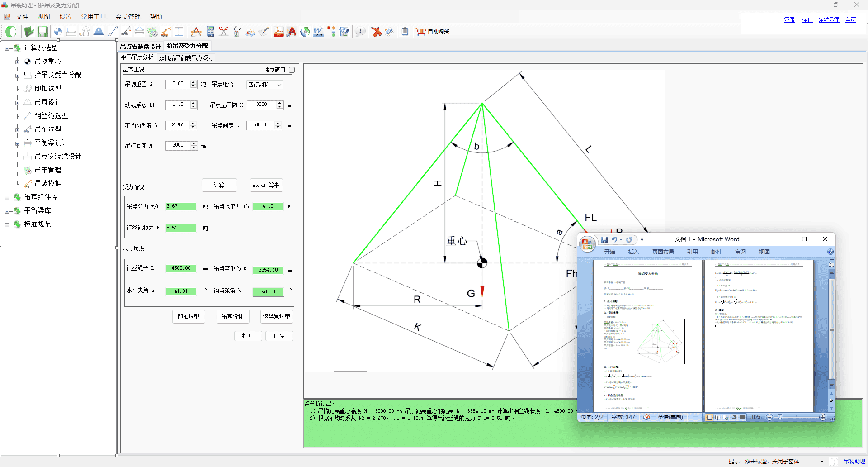Screen dimensions: 868x467
Task: Click the clipboard icon in toolbar
Action: pyautogui.click(x=405, y=32)
